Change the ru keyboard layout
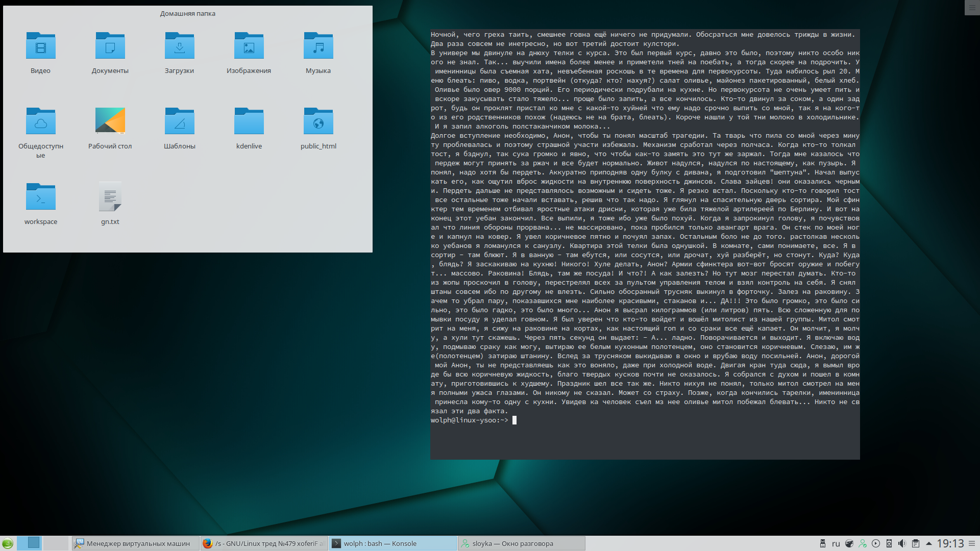980x551 pixels. click(x=836, y=543)
